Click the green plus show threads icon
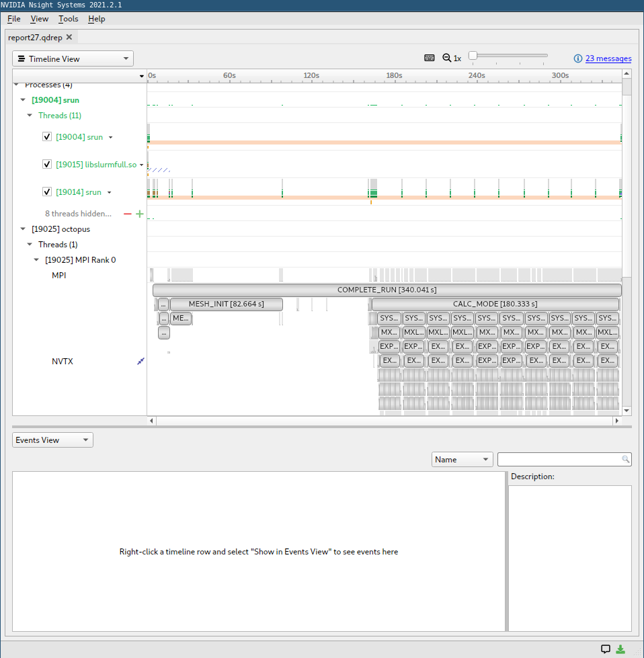This screenshot has width=644, height=658. click(140, 214)
